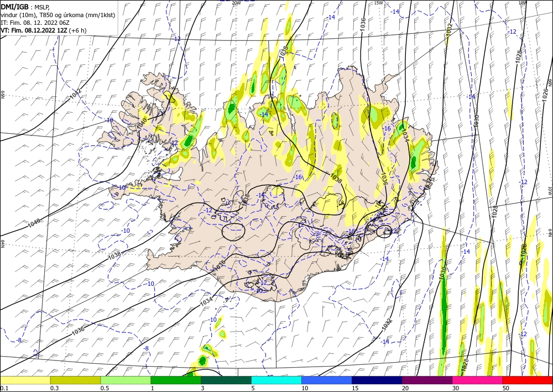The height and width of the screenshot is (392, 553).
Task: Click the 'VT: Fim. 08.12.2022 12Z (+6 h)' line
Action: pyautogui.click(x=43, y=30)
